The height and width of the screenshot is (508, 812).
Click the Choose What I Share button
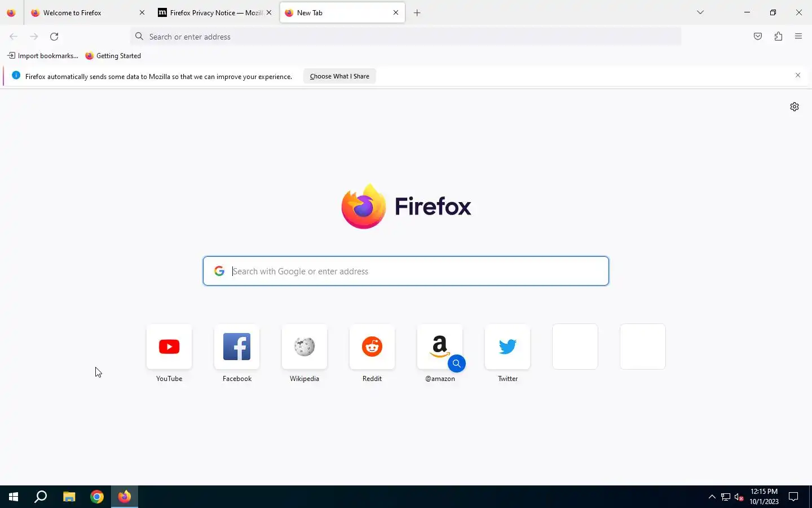(x=339, y=76)
